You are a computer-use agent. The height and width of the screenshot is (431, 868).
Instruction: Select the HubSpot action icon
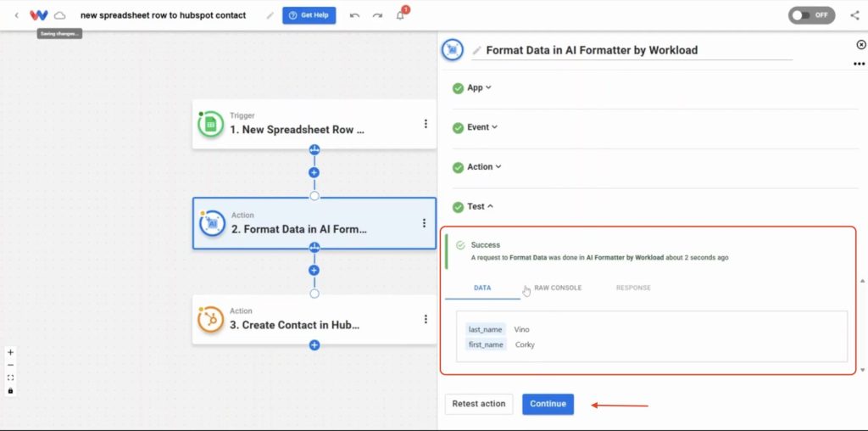point(210,319)
